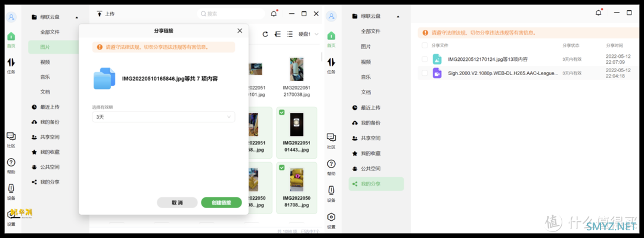Screen dimensions: 644x238
Task: Click image file icon of IMG20220512170124.jpg share
Action: pos(437,59)
